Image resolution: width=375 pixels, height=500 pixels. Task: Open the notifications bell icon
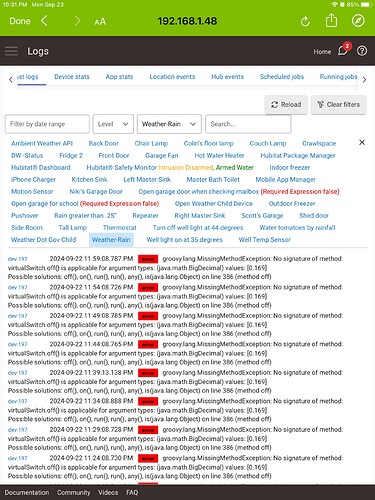tap(343, 50)
